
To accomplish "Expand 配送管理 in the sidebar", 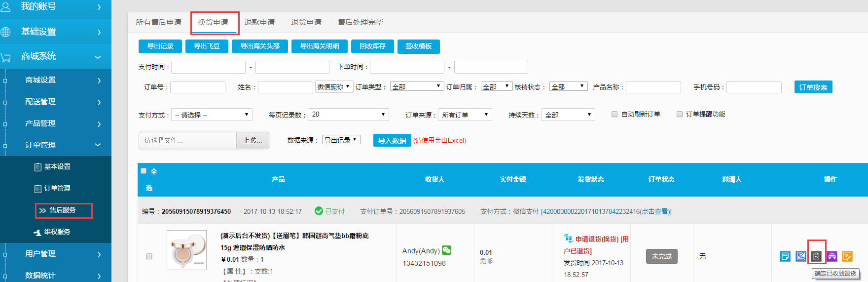I will (x=56, y=102).
